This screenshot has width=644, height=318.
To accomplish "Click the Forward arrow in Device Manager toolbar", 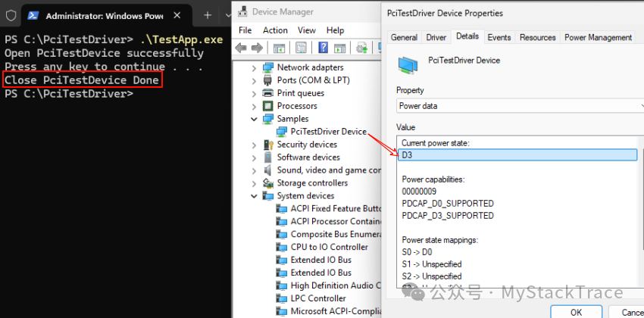I will [x=257, y=48].
